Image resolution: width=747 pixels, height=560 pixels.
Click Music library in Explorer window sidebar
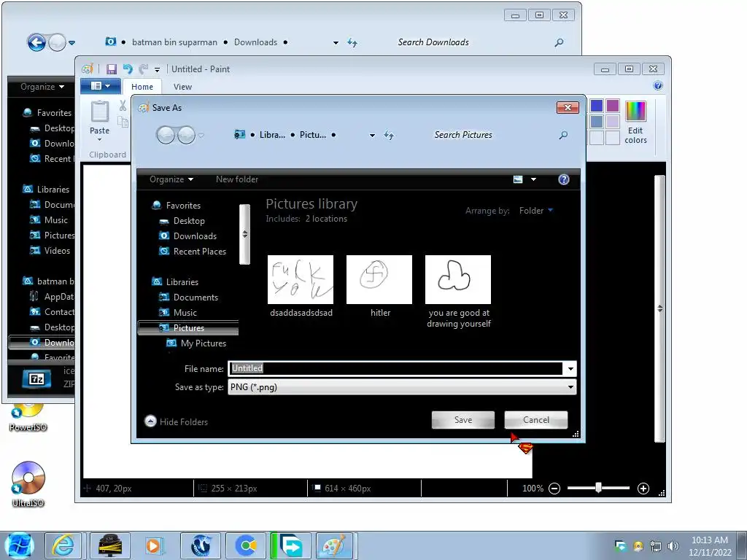click(49, 220)
